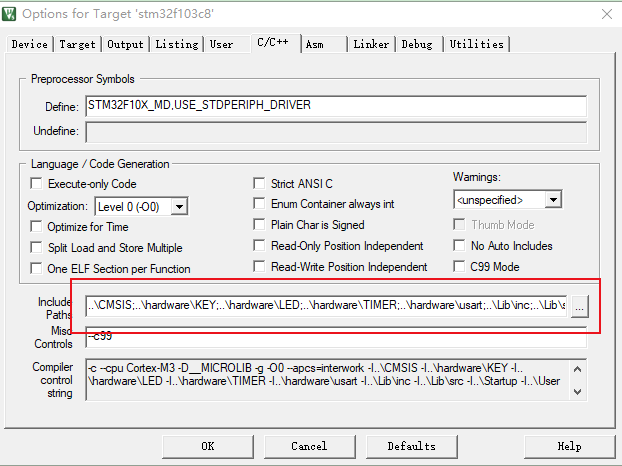Screen dimensions: 622x466
Task: Open the Output tab
Action: [125, 44]
